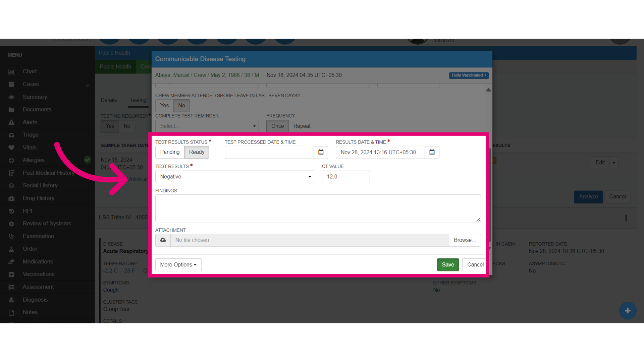
Task: Open the Edit button dropdown caret
Action: pyautogui.click(x=614, y=163)
